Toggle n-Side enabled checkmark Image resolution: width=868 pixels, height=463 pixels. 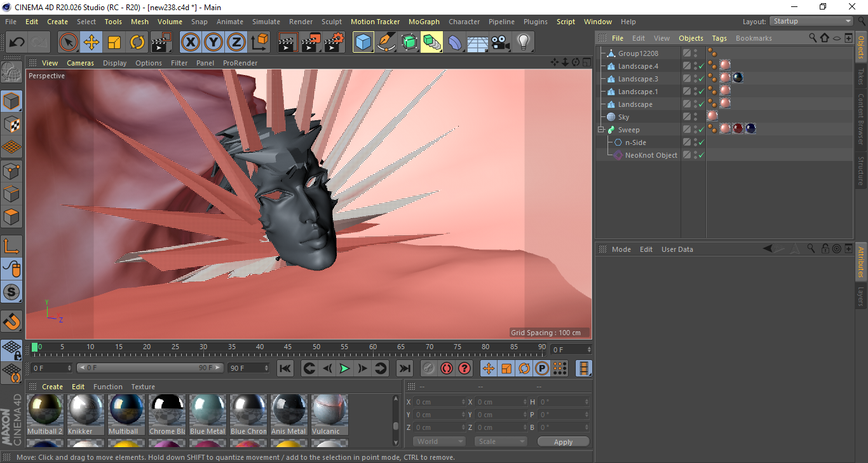[x=701, y=142]
